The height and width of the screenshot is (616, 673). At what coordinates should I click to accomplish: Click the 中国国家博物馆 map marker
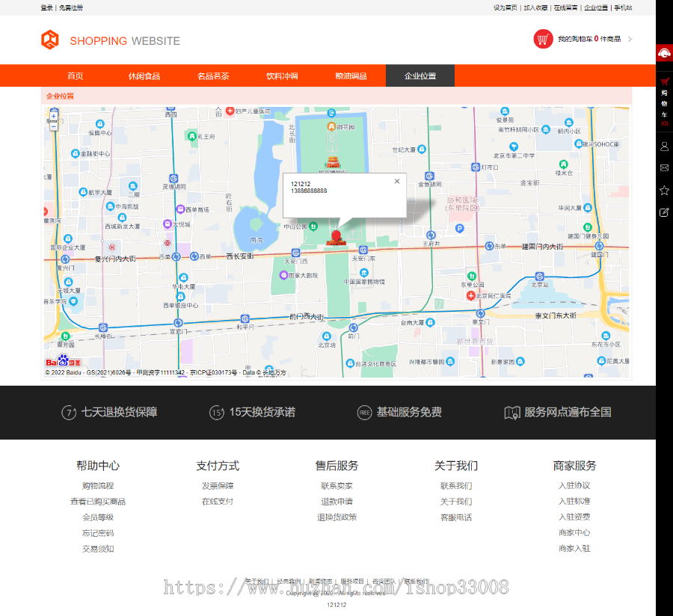click(364, 273)
